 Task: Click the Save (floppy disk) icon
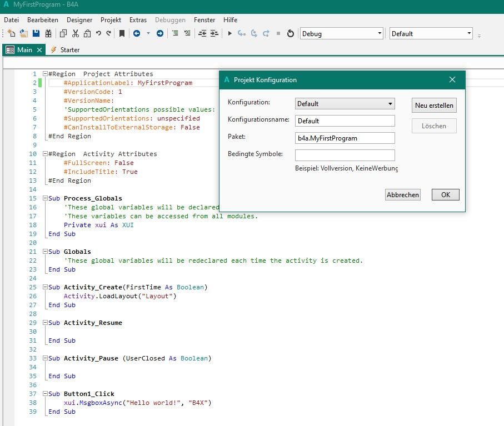coord(36,33)
